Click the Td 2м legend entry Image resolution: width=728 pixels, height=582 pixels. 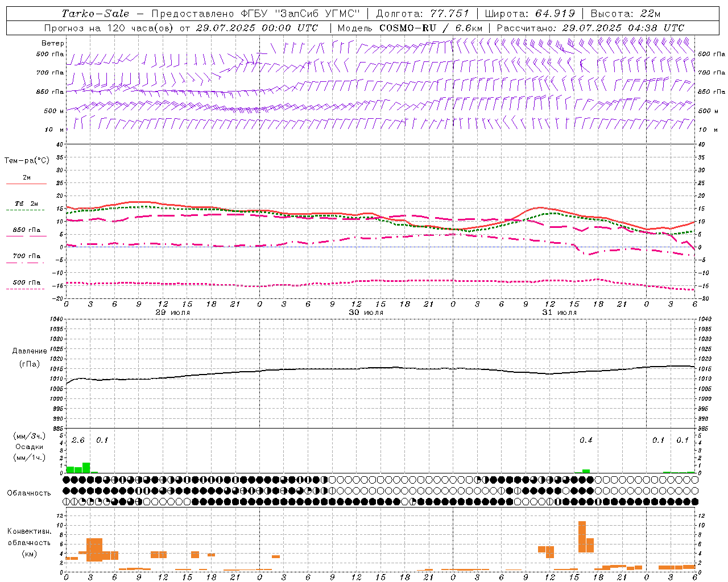coord(27,203)
